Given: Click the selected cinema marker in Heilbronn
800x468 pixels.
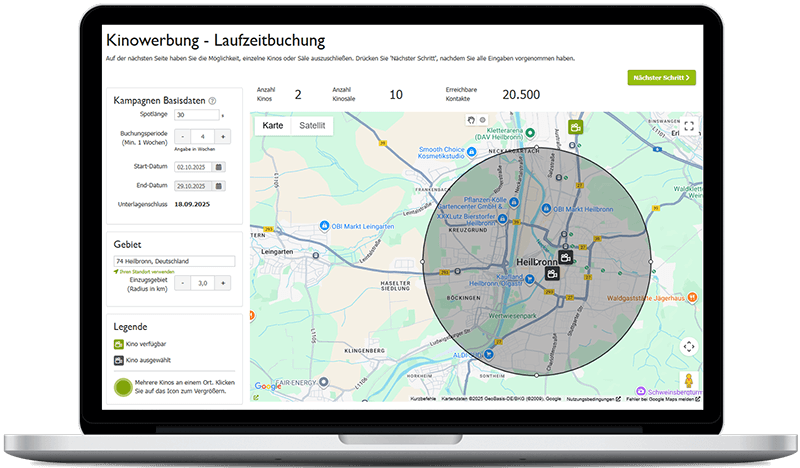Looking at the screenshot, I should pyautogui.click(x=552, y=273).
